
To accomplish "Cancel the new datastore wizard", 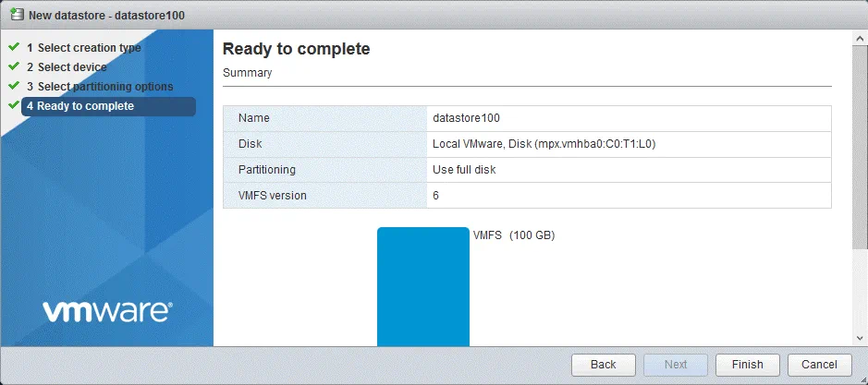I will point(819,365).
